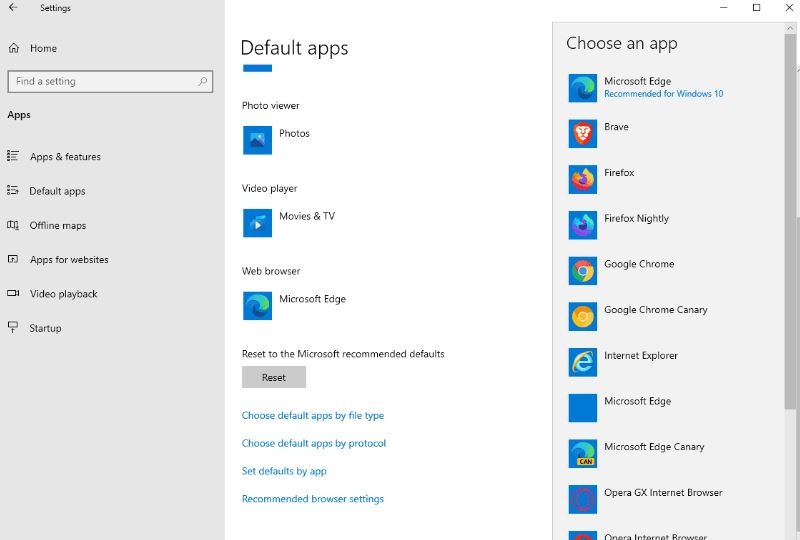The width and height of the screenshot is (800, 540).
Task: Click the Video playback sidebar icon
Action: [13, 293]
